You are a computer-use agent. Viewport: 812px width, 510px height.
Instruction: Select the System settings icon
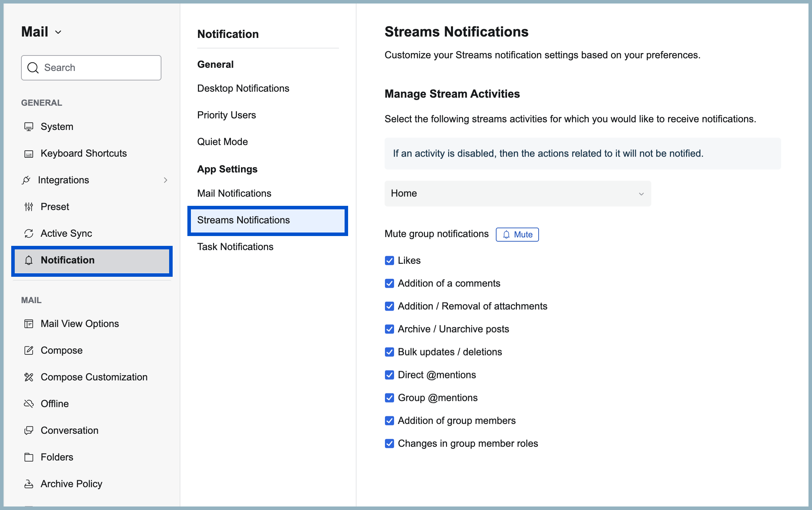(29, 126)
